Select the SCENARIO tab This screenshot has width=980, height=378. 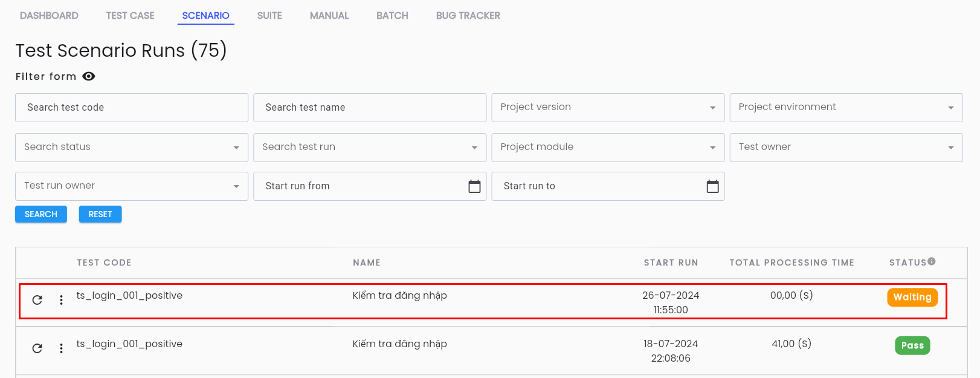point(206,16)
